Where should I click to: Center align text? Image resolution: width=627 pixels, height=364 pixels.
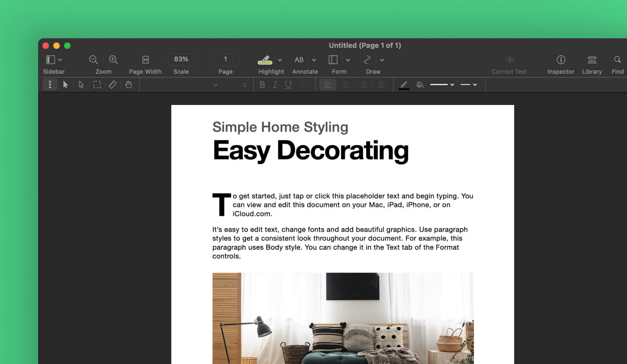pyautogui.click(x=346, y=85)
